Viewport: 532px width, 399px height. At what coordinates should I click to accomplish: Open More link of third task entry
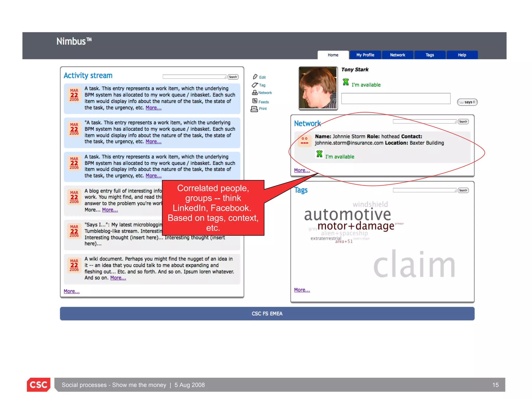(x=154, y=176)
